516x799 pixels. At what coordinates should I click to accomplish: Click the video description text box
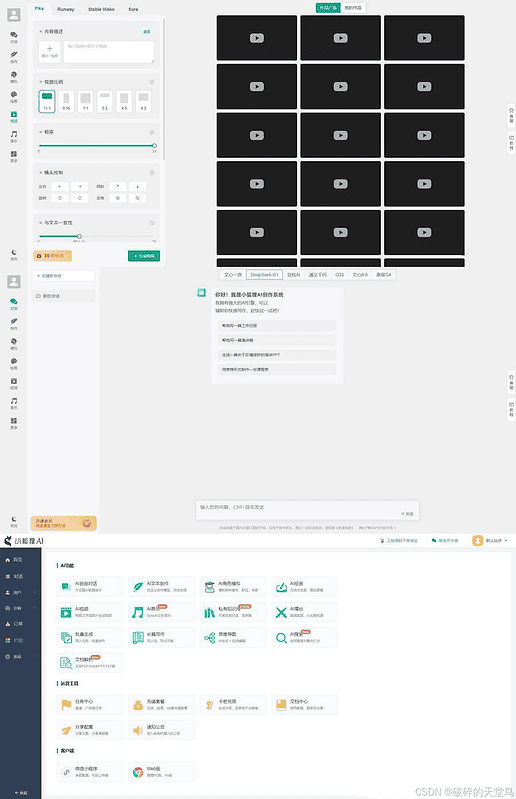[x=109, y=52]
